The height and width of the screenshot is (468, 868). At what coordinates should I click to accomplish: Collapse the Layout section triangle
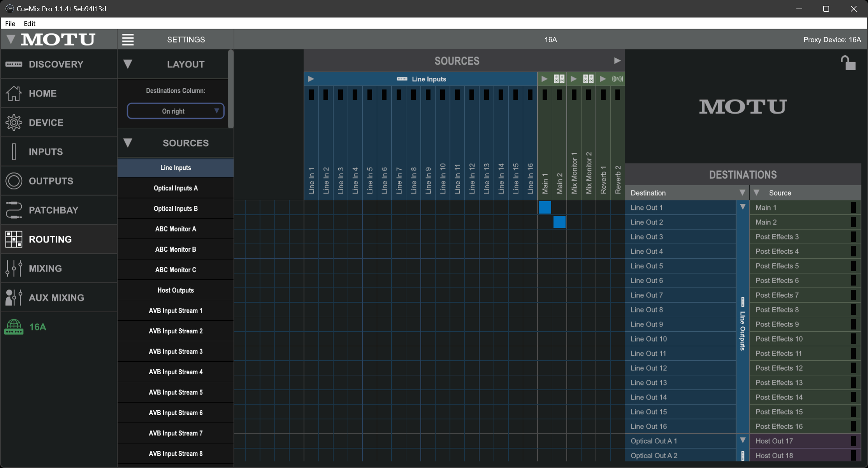pos(128,64)
